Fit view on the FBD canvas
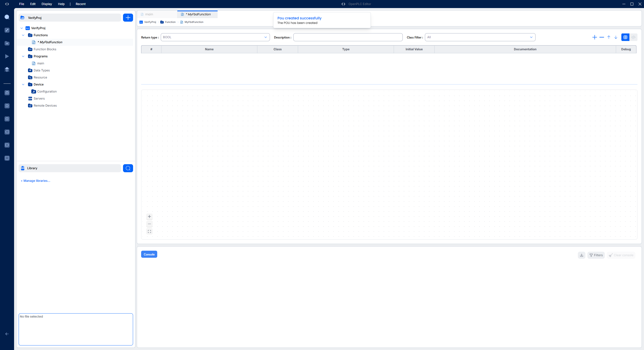The width and height of the screenshot is (644, 350). tap(149, 232)
